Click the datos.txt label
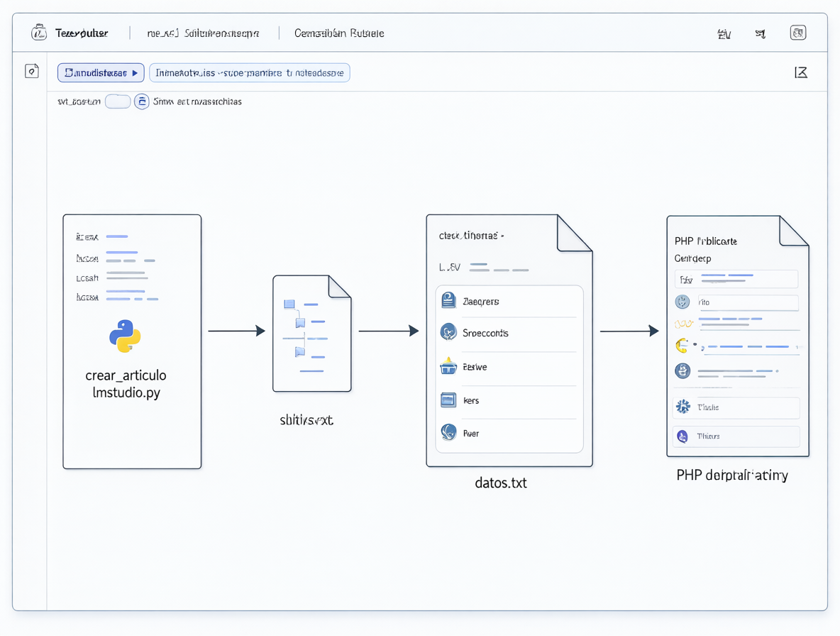This screenshot has height=636, width=840. pyautogui.click(x=501, y=483)
